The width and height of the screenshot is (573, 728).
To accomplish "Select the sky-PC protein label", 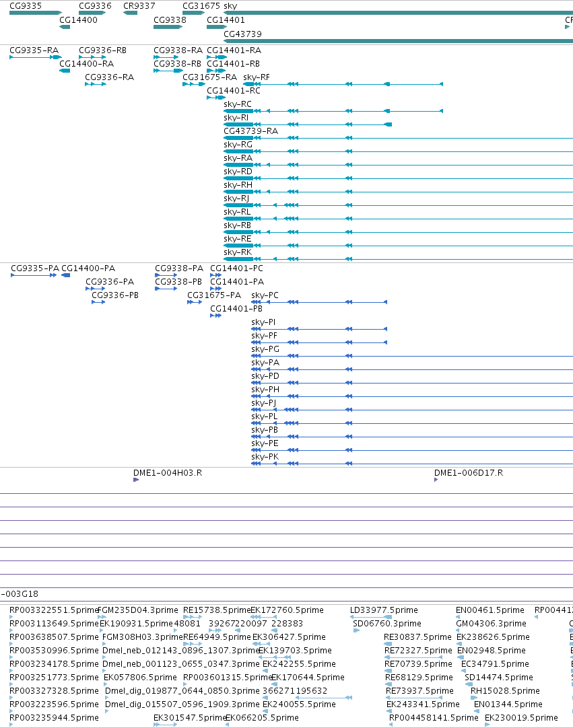I will [265, 295].
